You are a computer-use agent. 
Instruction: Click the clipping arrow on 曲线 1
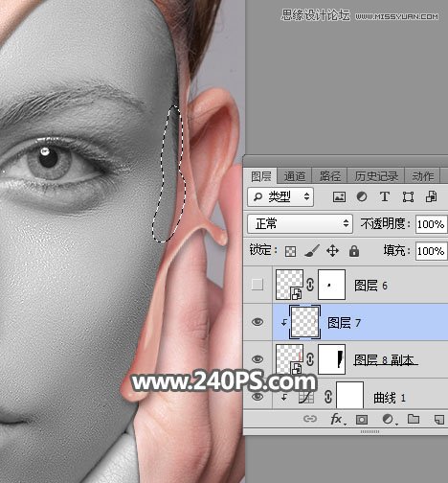click(x=283, y=398)
